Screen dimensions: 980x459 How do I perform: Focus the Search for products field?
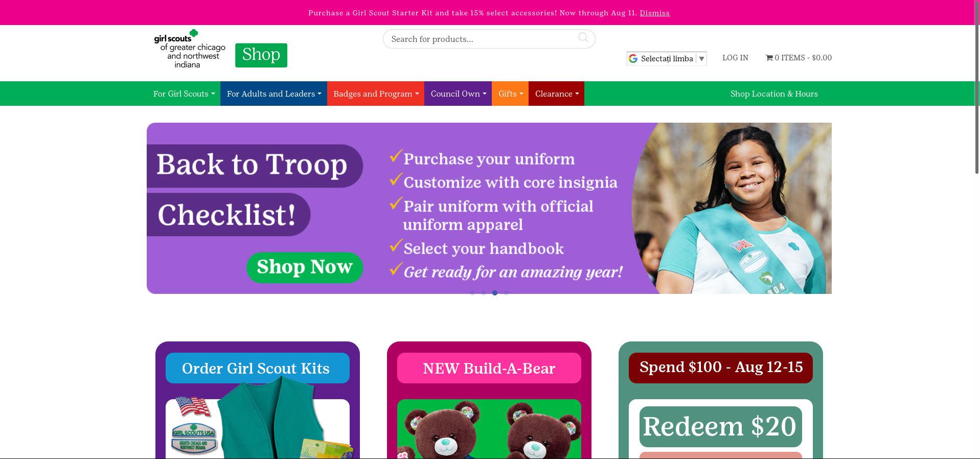pyautogui.click(x=489, y=39)
